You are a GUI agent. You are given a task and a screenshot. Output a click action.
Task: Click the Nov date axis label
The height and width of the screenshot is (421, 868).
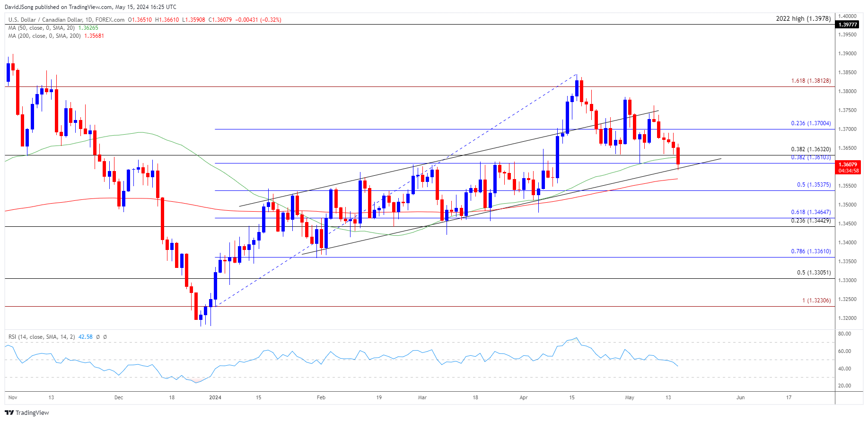(x=13, y=398)
